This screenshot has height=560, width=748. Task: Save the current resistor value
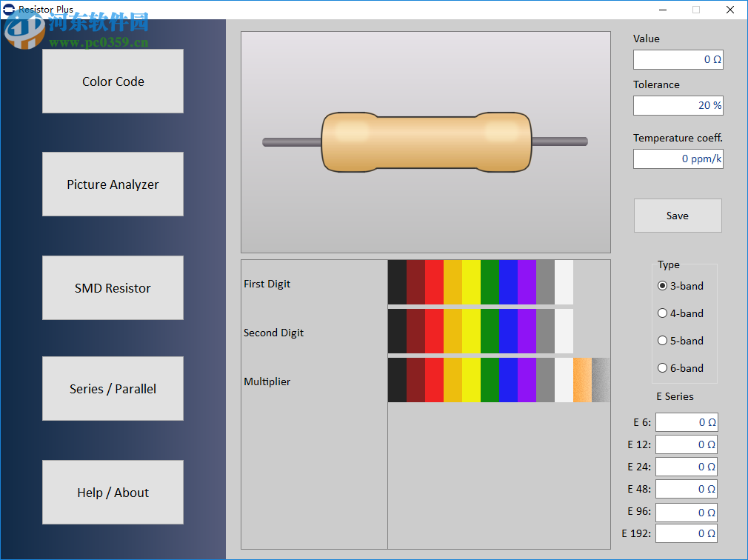click(x=677, y=215)
